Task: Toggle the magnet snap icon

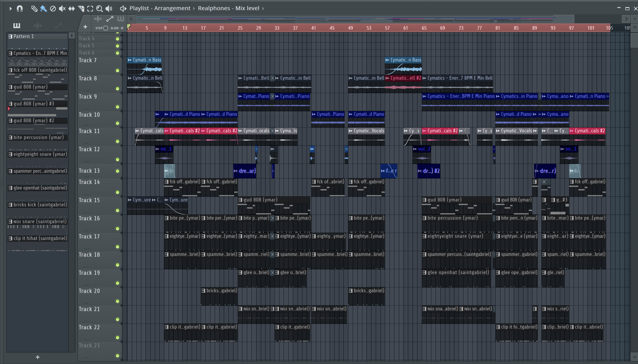Action: [19, 9]
